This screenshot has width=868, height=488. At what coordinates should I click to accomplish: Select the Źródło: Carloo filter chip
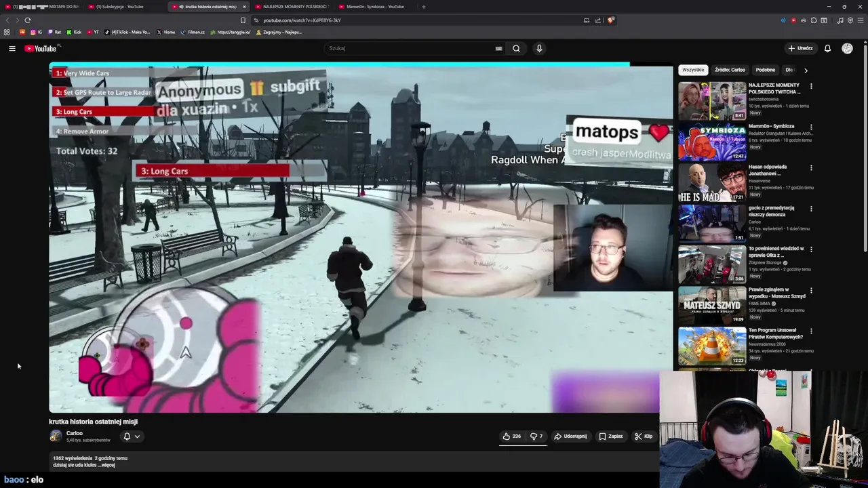coord(730,70)
